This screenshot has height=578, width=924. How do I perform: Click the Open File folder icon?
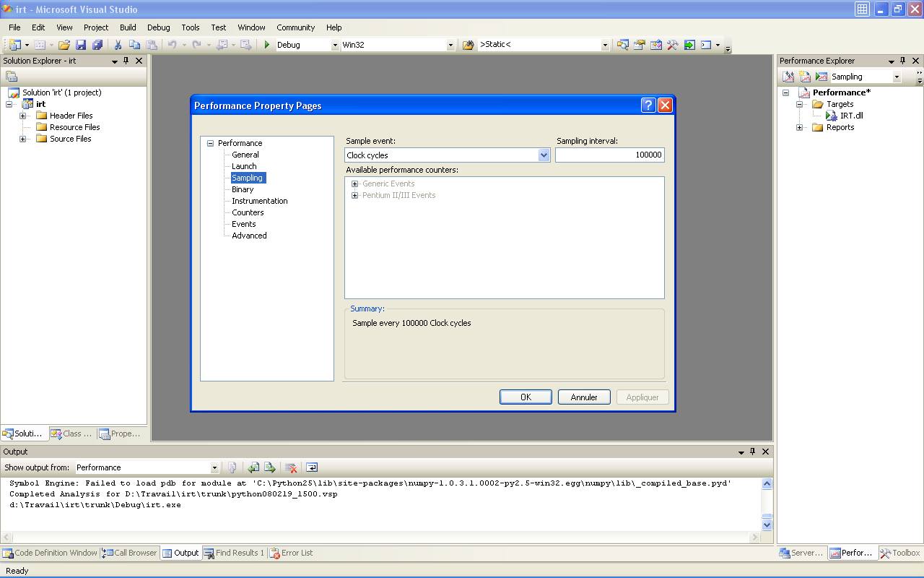coord(64,45)
